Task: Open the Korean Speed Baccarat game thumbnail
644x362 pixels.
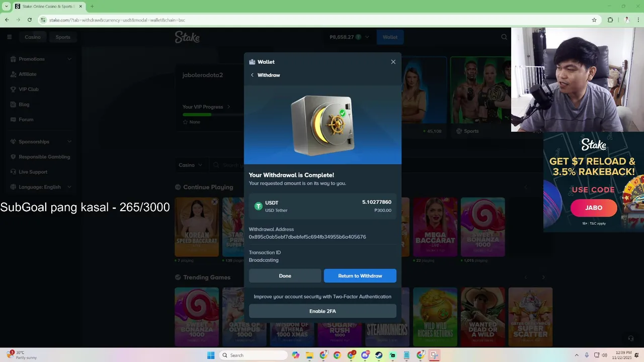Action: [x=197, y=227]
